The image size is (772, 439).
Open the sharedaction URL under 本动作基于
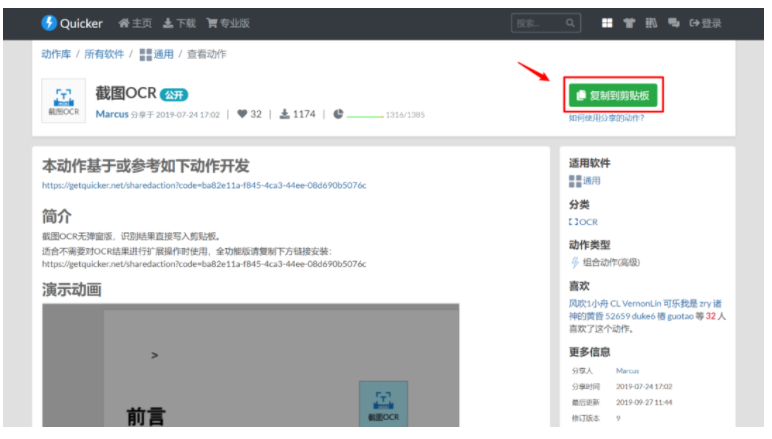(x=204, y=186)
